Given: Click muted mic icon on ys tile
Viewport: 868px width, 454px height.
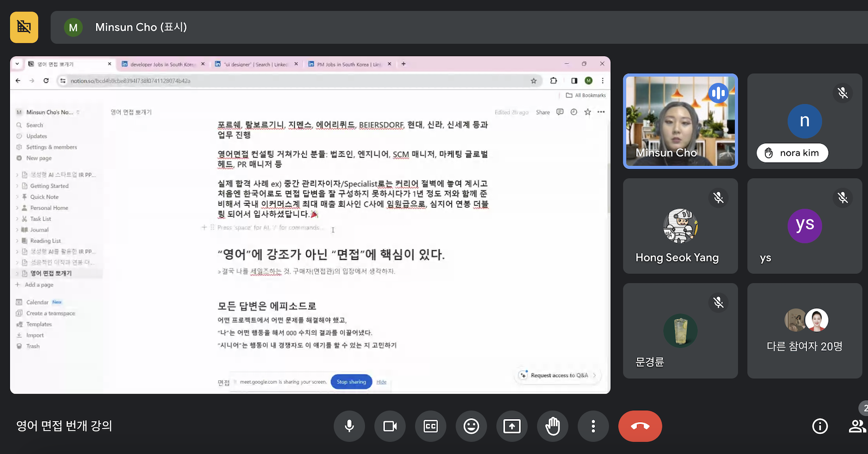Looking at the screenshot, I should (843, 198).
